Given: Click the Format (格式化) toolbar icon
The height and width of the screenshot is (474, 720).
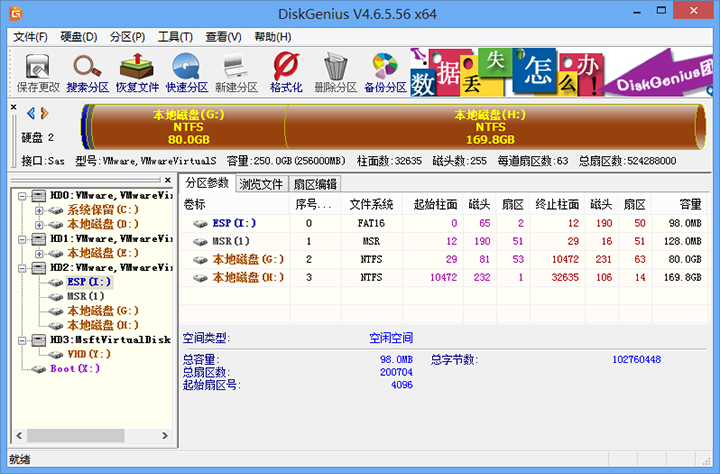Looking at the screenshot, I should coord(286,73).
